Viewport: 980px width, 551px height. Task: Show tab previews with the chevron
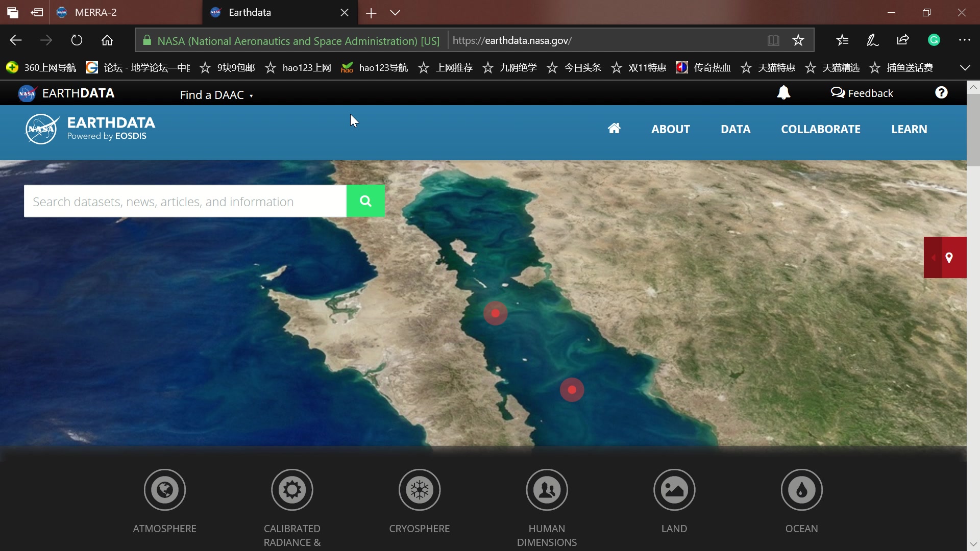click(x=395, y=13)
